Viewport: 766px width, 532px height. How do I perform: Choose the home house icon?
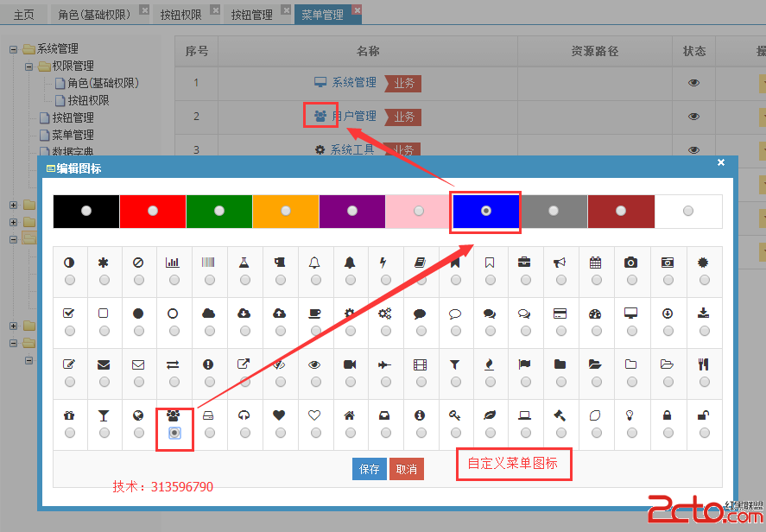pos(349,415)
